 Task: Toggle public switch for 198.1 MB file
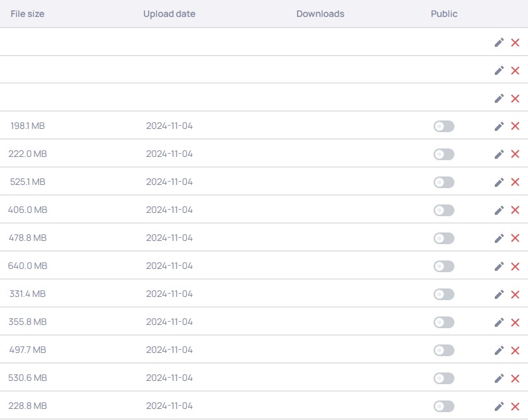click(444, 126)
